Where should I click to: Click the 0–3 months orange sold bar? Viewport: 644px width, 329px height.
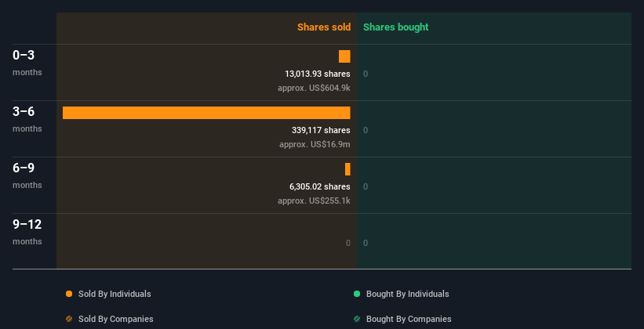pos(344,56)
